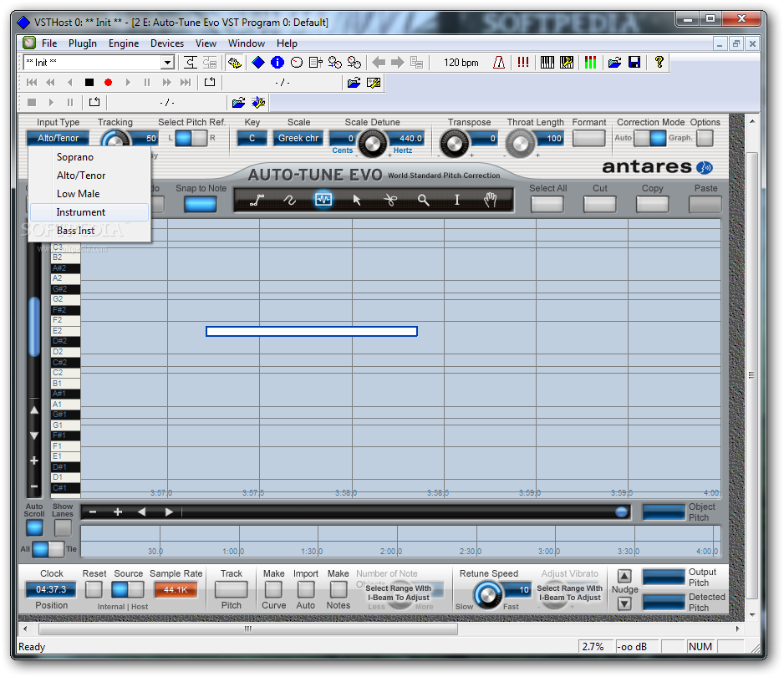Choose Instrument from the input type list
This screenshot has height=677, width=784.
pos(89,212)
